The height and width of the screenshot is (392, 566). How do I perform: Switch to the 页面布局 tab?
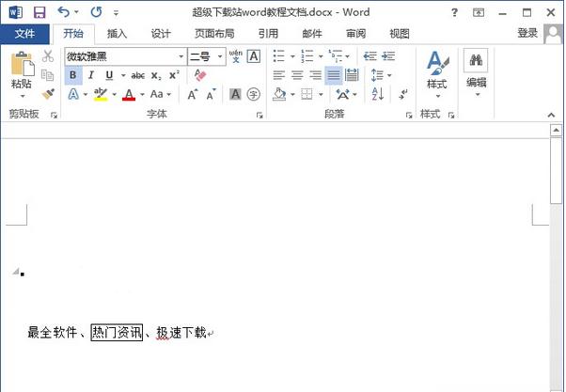point(214,34)
